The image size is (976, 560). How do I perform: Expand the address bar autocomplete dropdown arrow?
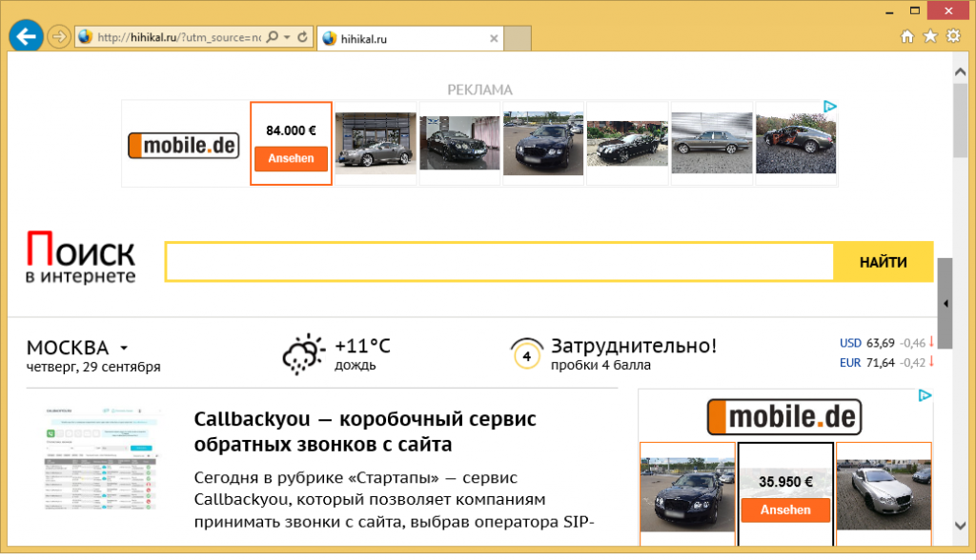287,37
